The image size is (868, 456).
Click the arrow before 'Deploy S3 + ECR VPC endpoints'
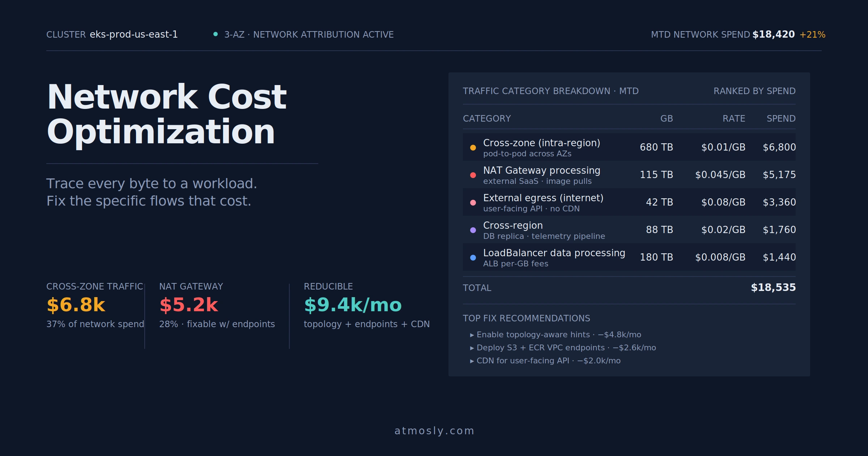coord(472,348)
